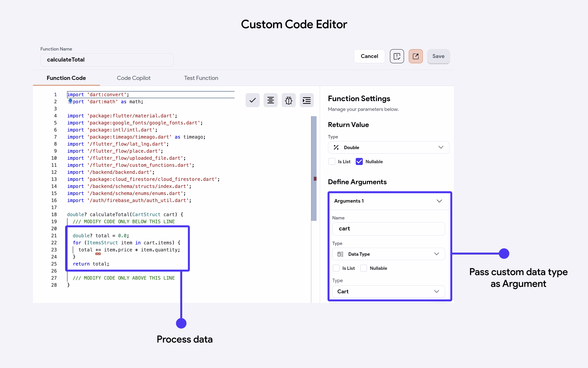588x368 pixels.
Task: Click the Function Settings heading
Action: coord(359,99)
